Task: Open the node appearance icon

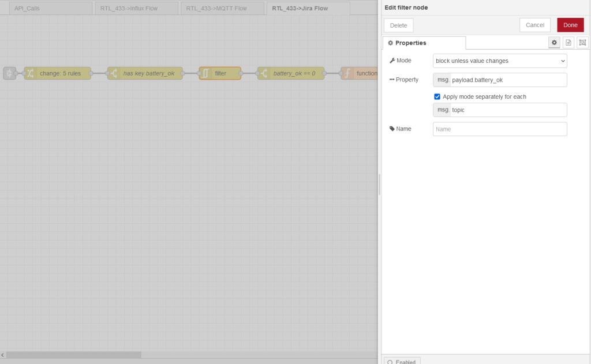Action: point(582,43)
